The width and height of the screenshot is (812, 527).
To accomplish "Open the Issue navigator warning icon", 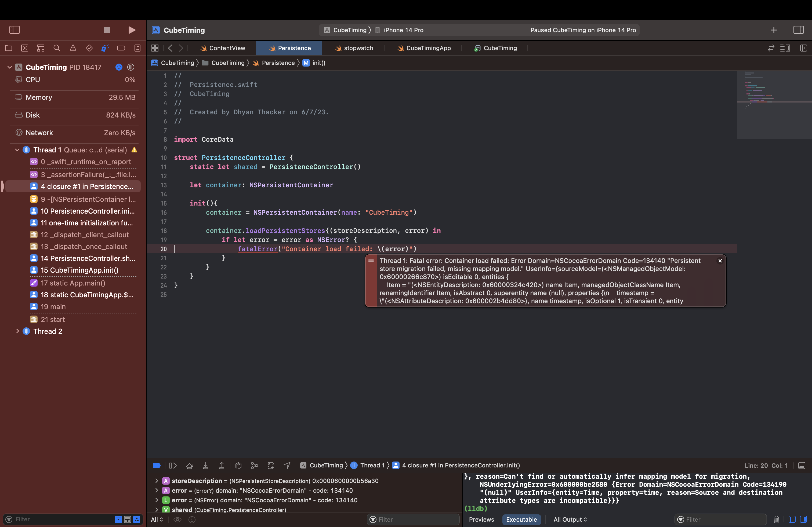I will point(73,48).
